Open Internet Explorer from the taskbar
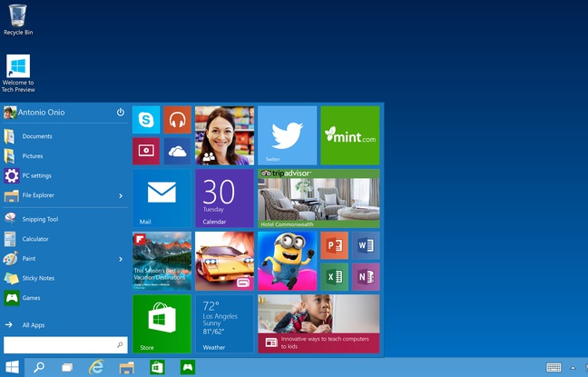Image resolution: width=588 pixels, height=377 pixels. 96,367
